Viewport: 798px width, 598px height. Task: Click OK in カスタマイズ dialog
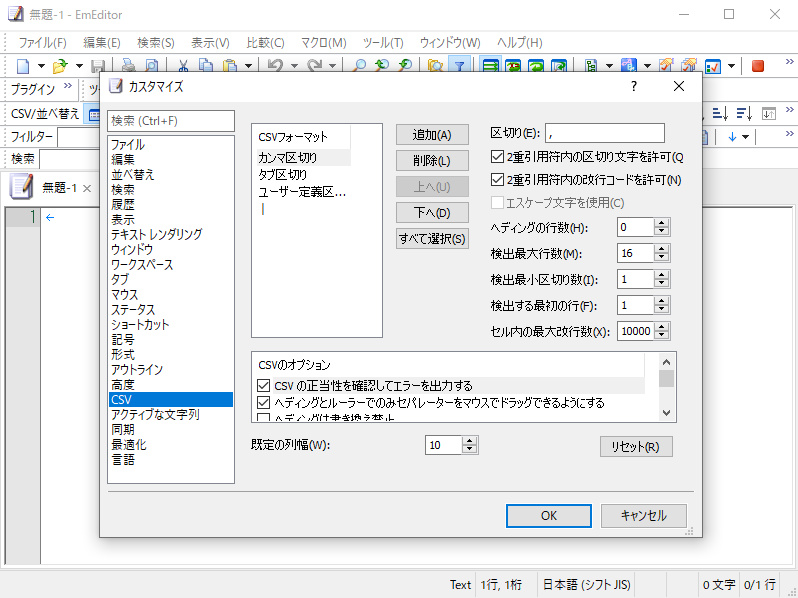[x=549, y=516]
